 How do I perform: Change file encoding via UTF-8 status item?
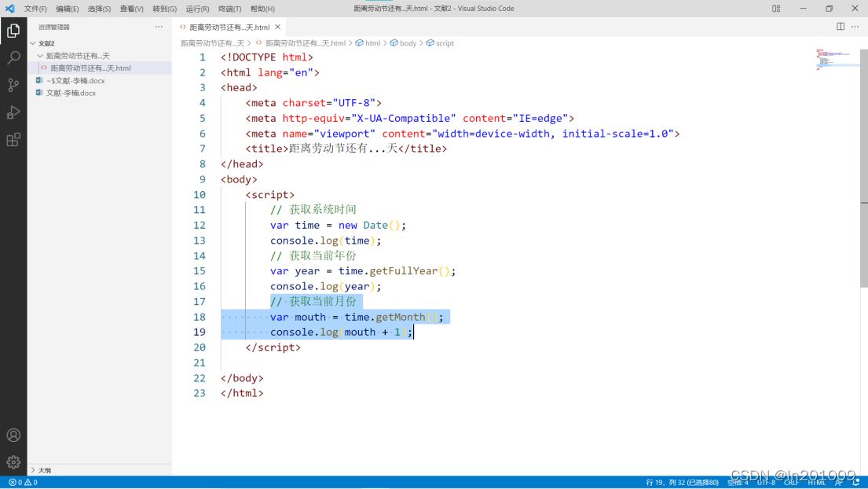pos(766,483)
